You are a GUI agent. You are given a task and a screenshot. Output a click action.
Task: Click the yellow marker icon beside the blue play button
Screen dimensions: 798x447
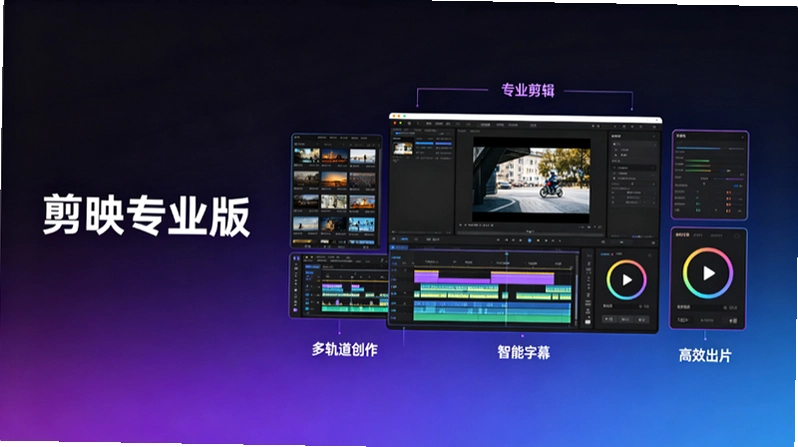click(x=538, y=240)
